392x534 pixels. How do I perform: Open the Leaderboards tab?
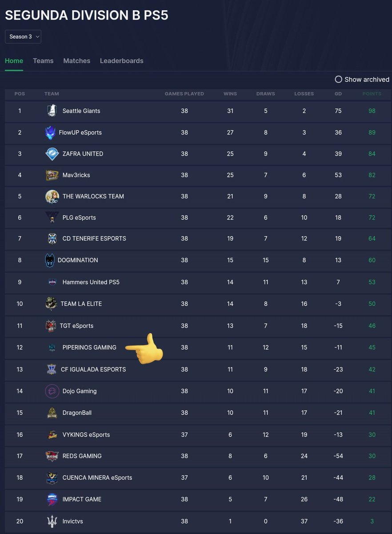tap(122, 61)
